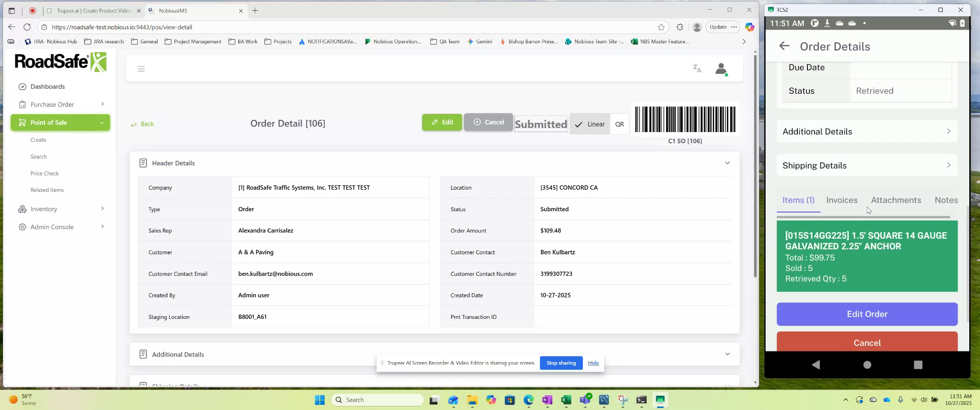Screen dimensions: 980x410
Task: Click the Dashboards sidebar item
Action: (47, 87)
